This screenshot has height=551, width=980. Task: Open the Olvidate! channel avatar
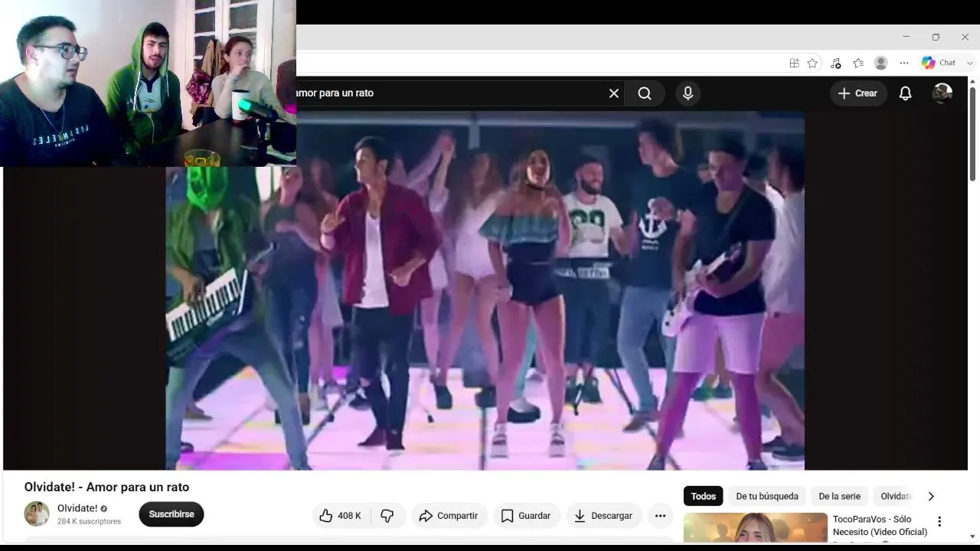(37, 514)
